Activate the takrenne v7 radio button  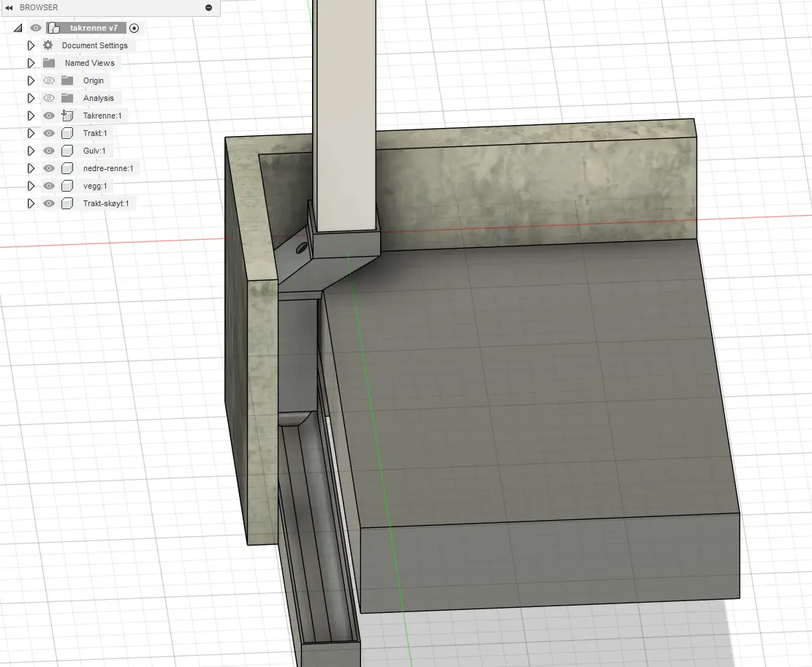click(x=134, y=28)
